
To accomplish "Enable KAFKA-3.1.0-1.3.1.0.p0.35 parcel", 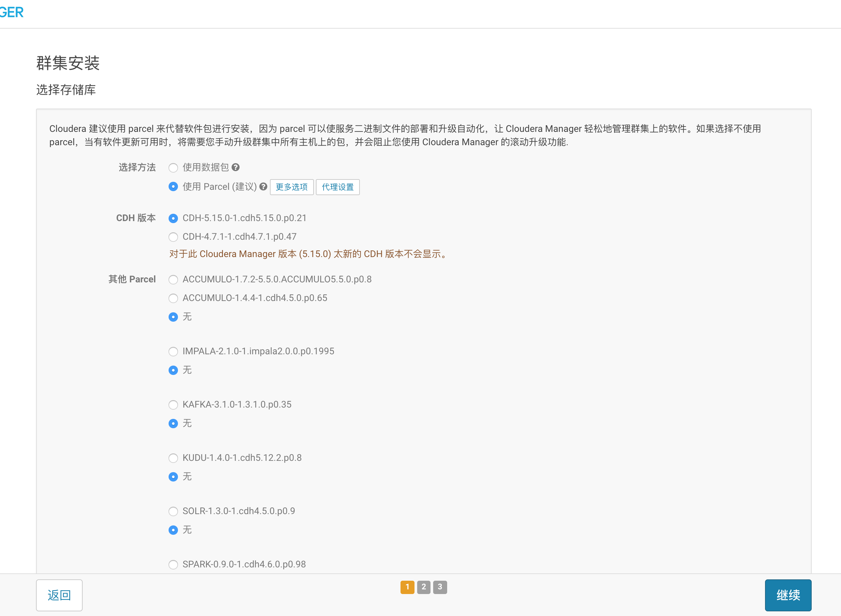I will pyautogui.click(x=173, y=405).
